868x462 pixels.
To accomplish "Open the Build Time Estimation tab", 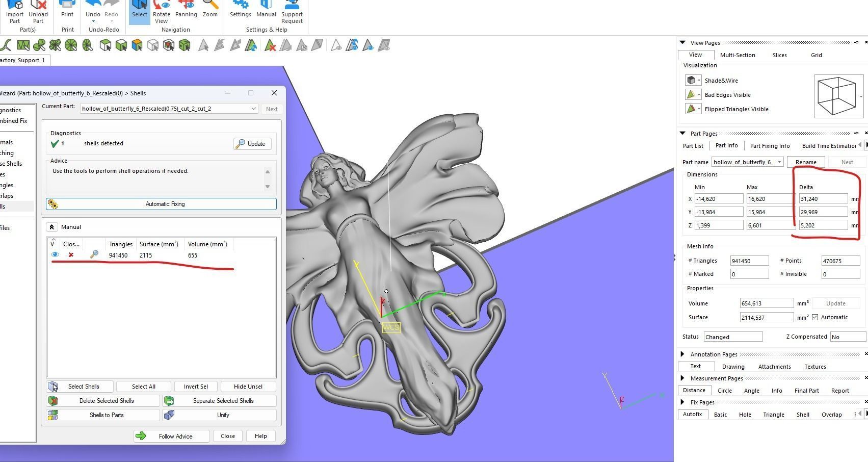I will (x=829, y=146).
